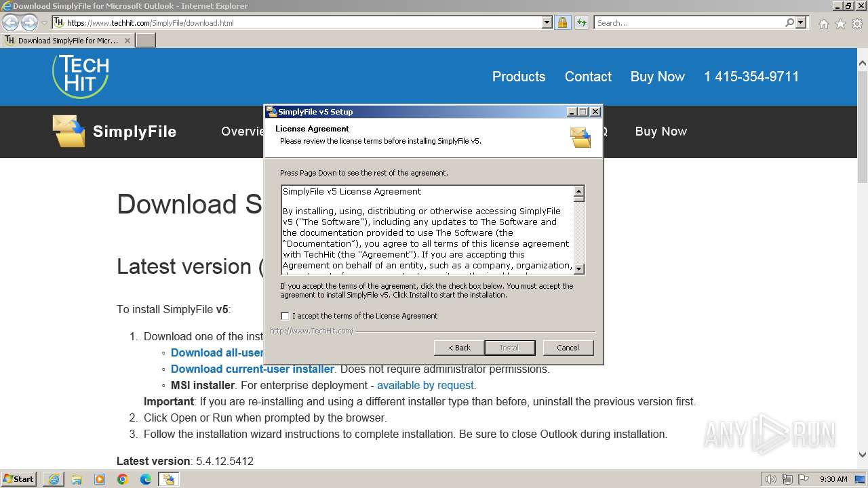Click the Back button in setup
This screenshot has width=868, height=488.
tap(459, 348)
